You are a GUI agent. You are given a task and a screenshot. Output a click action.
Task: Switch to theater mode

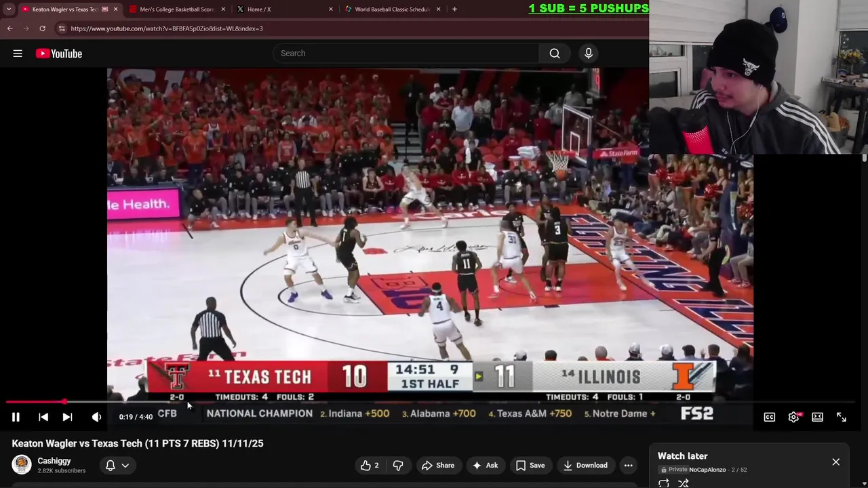[817, 417]
